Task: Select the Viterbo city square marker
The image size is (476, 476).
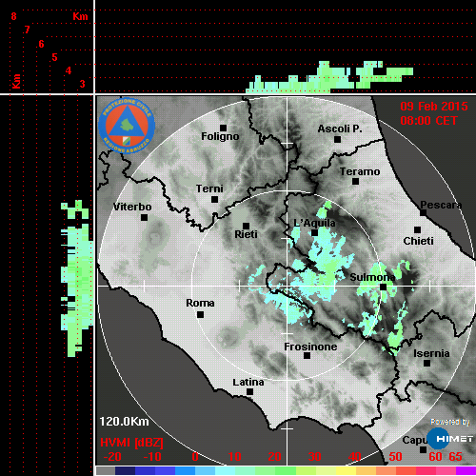Action: click(x=144, y=217)
